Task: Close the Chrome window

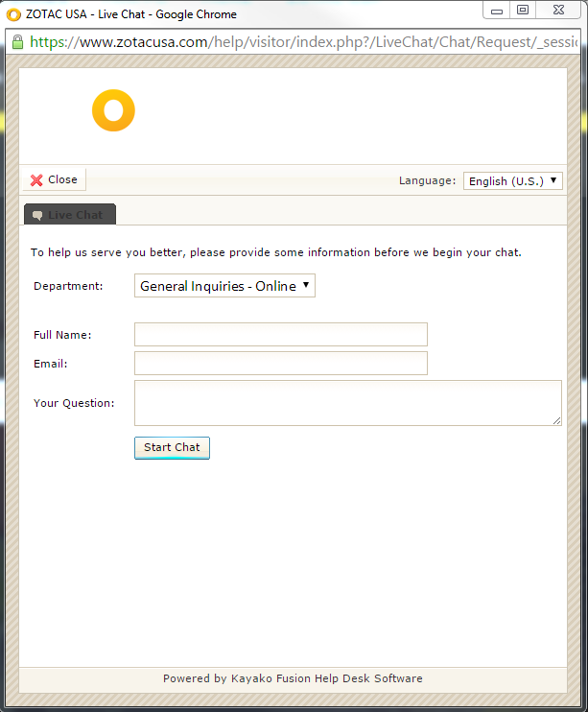Action: point(558,11)
